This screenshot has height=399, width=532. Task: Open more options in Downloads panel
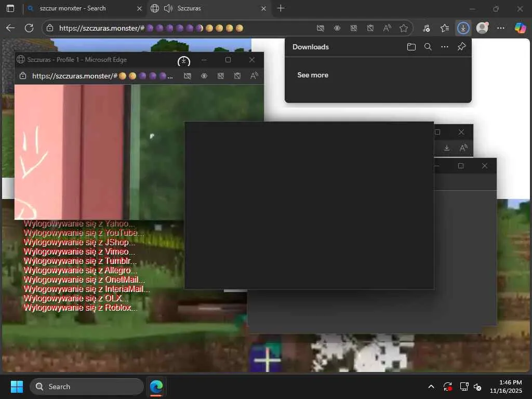pyautogui.click(x=445, y=47)
